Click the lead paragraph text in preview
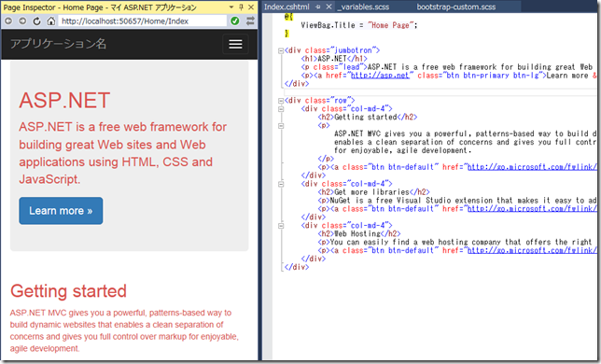This screenshot has width=601, height=364. coord(122,153)
